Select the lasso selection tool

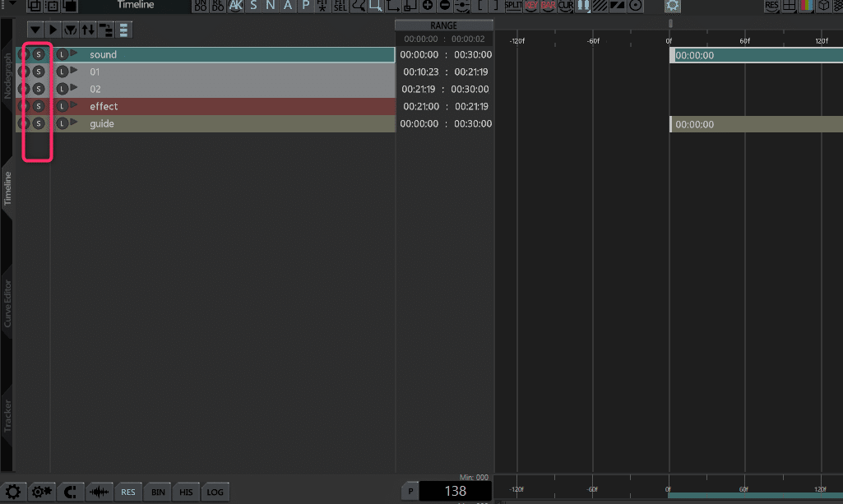(x=358, y=6)
